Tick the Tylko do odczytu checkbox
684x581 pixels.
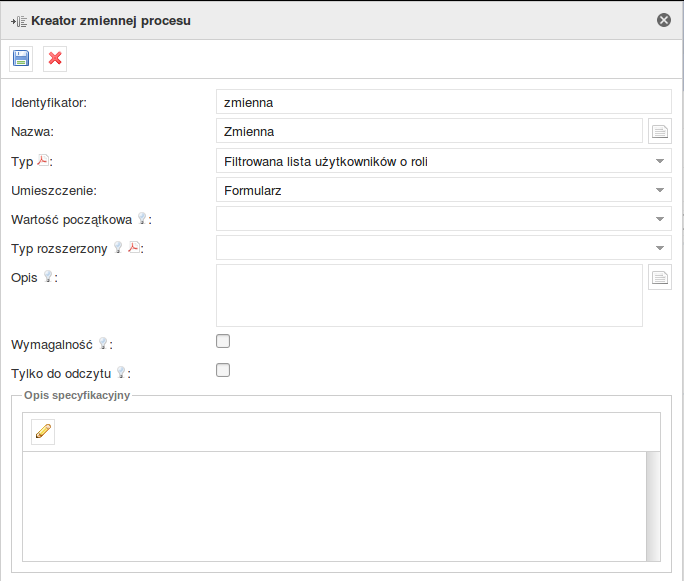coord(223,370)
